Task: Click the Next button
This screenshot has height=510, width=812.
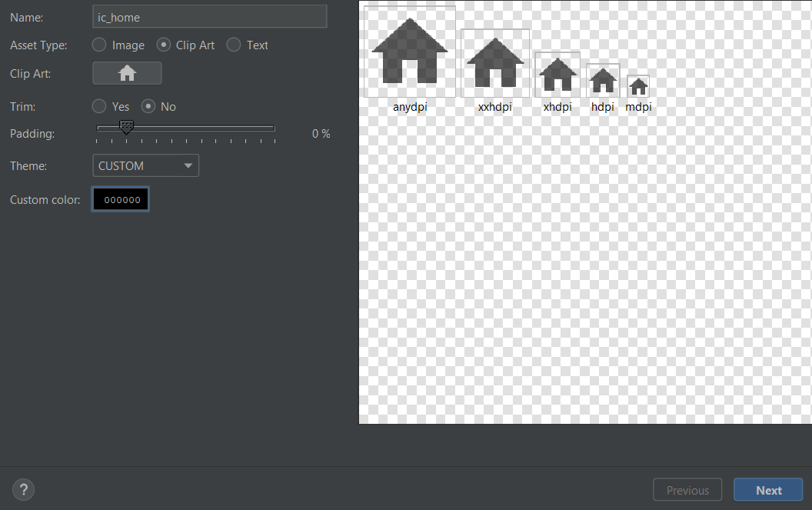Action: pos(768,490)
